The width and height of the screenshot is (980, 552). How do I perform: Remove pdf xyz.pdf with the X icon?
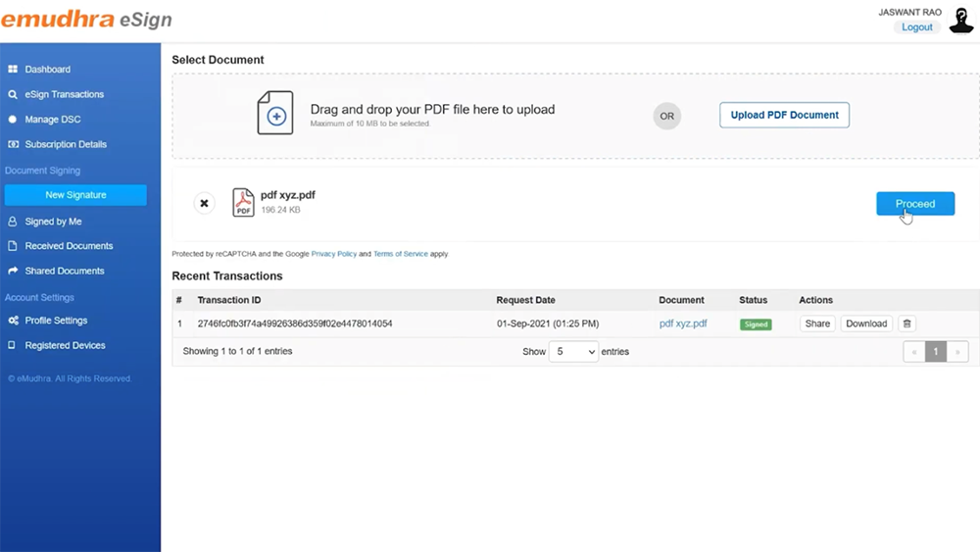click(x=204, y=204)
